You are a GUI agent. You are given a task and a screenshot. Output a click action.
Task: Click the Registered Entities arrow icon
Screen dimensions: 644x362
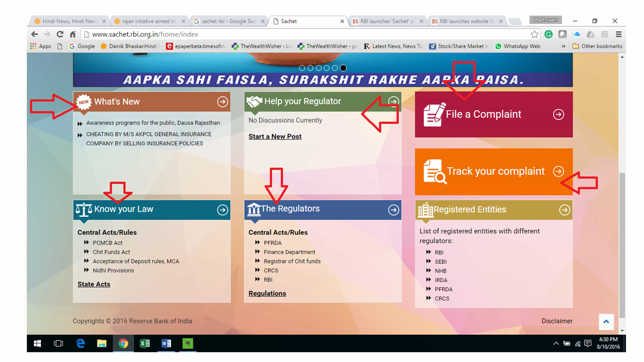(564, 210)
